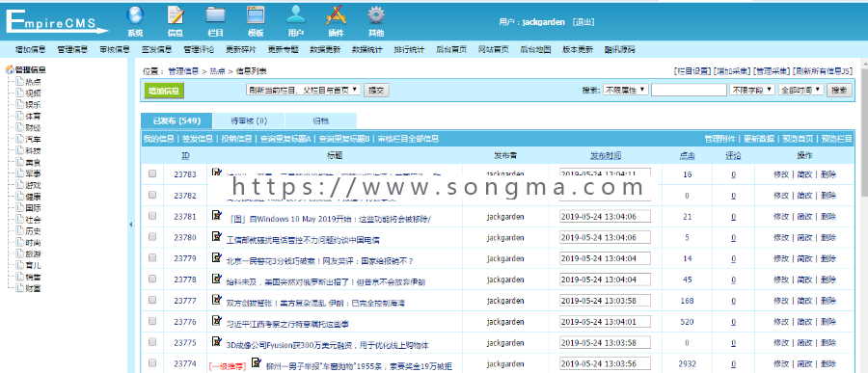Viewport: 868px width, 373px height.
Task: Open 数据统计 in the top menu bar
Action: point(367,49)
